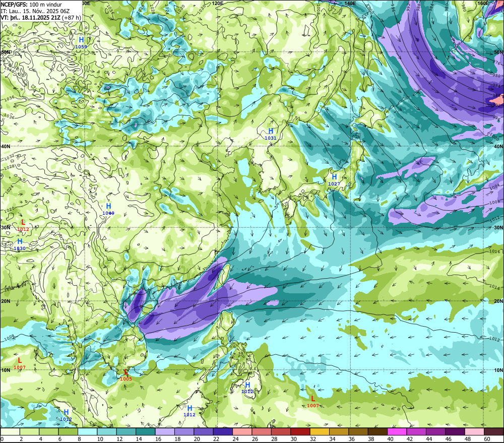Pick the dark teal 14–16 legend swatch
504x443 pixels.
[x=146, y=431]
